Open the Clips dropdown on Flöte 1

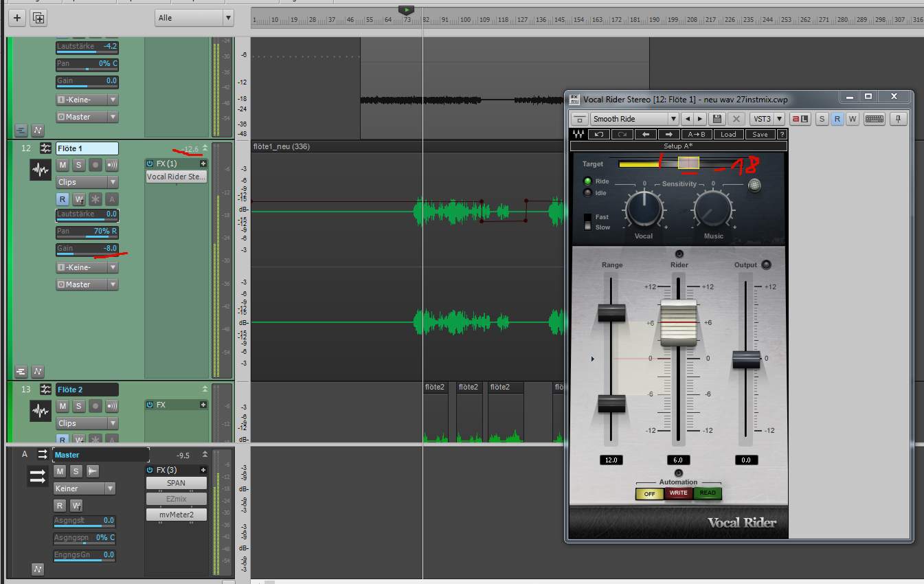(87, 182)
